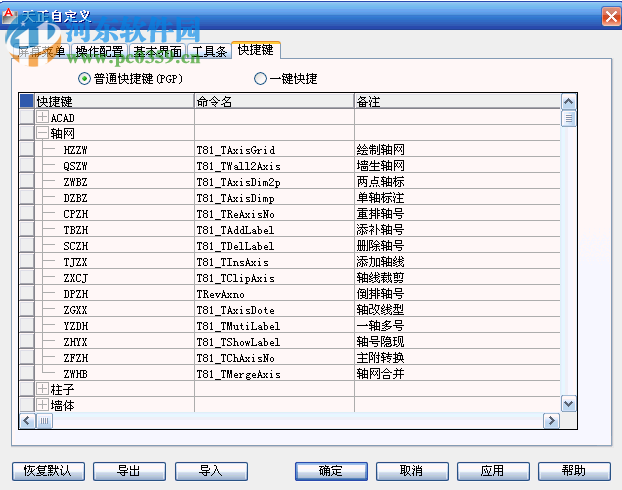Screen dimensions: 622x490
Task: Click the horizontal scrollbar right arrow
Action: coord(551,421)
